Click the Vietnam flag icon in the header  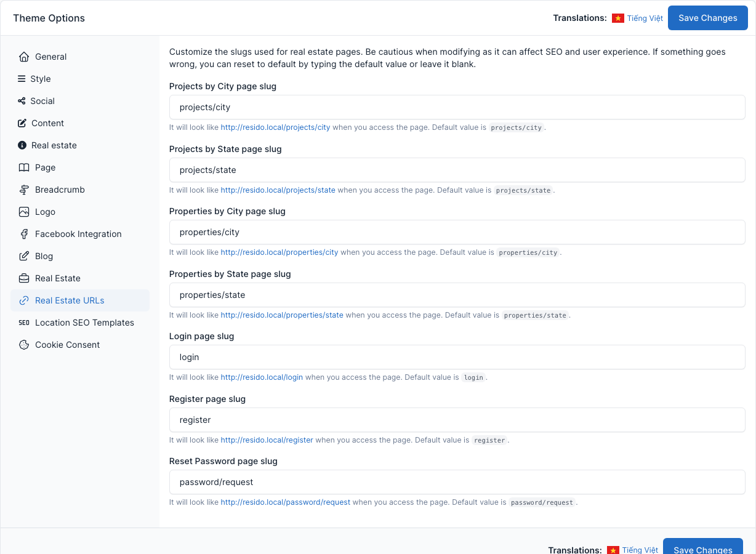tap(618, 18)
